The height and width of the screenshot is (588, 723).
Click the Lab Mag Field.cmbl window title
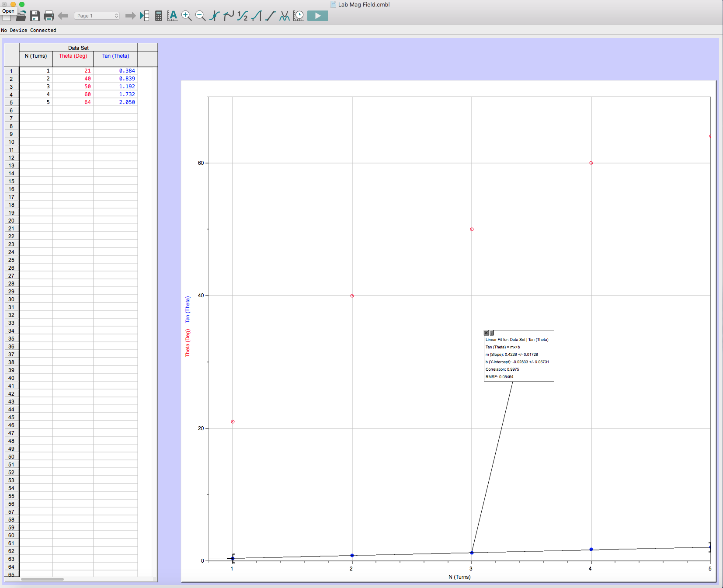[x=364, y=4]
